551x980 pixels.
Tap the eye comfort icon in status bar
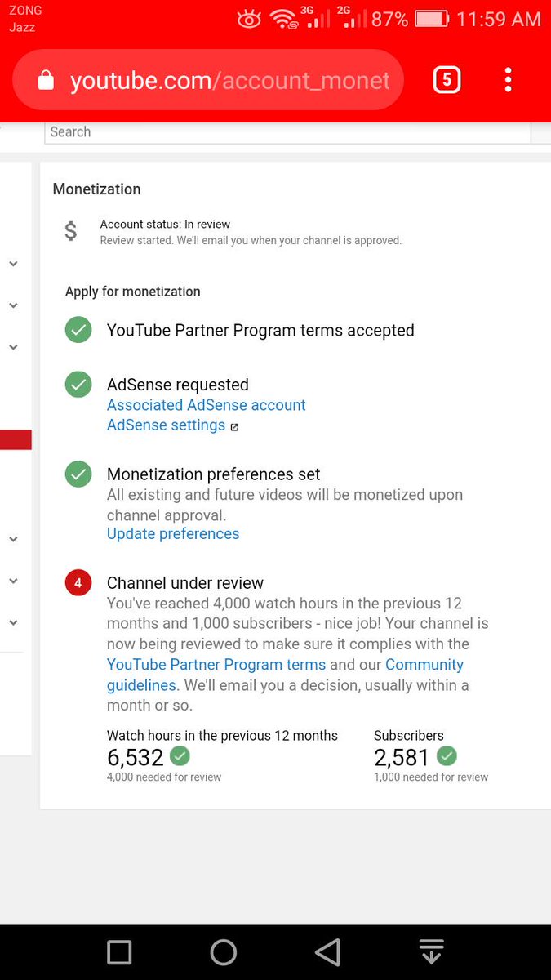249,19
